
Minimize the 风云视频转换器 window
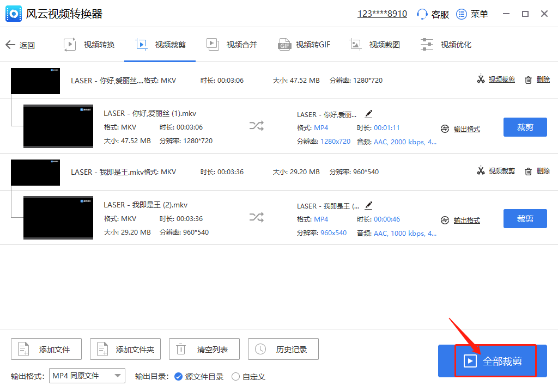click(x=506, y=14)
